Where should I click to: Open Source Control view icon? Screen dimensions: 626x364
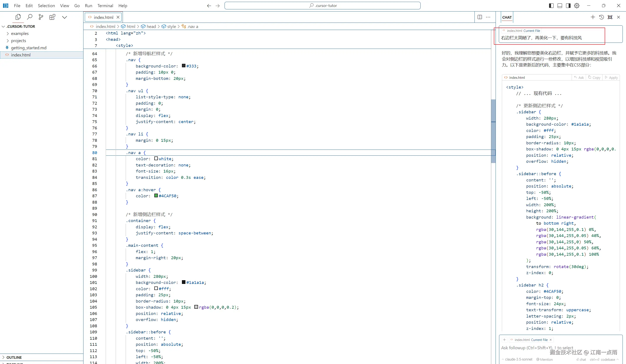[41, 17]
